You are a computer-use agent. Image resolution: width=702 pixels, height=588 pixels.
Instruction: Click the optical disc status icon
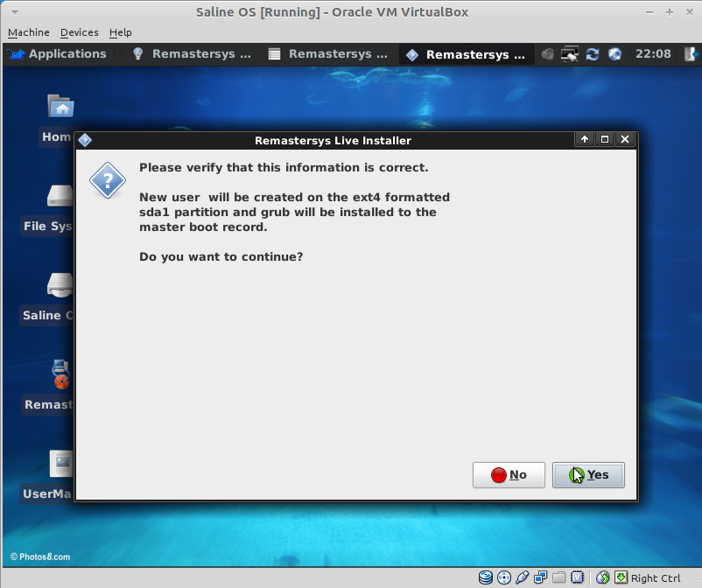504,577
